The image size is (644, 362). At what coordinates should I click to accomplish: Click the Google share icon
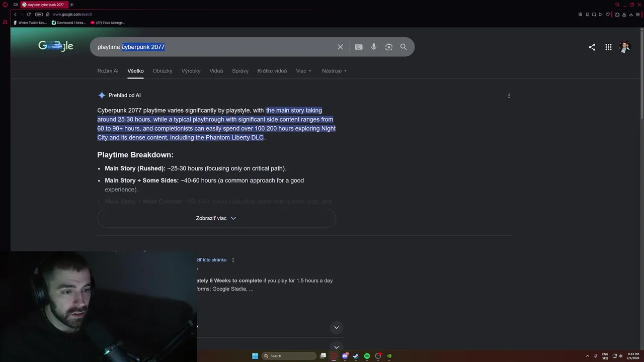(x=592, y=47)
